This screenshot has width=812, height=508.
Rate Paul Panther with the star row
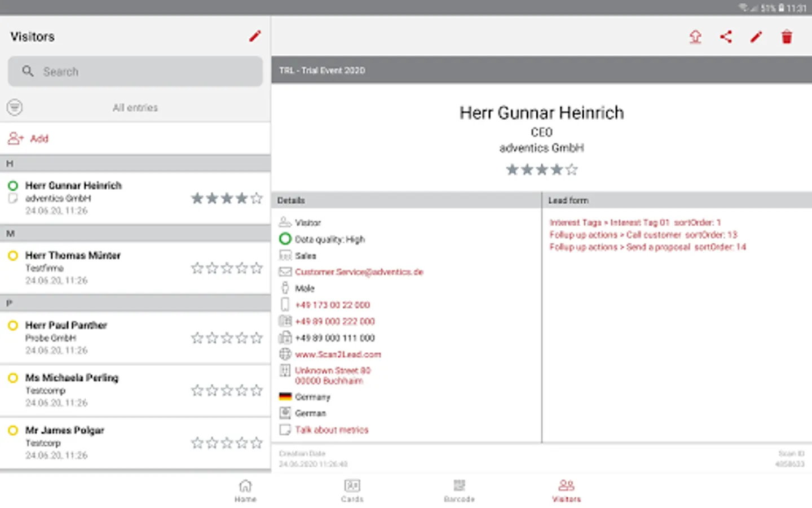227,338
